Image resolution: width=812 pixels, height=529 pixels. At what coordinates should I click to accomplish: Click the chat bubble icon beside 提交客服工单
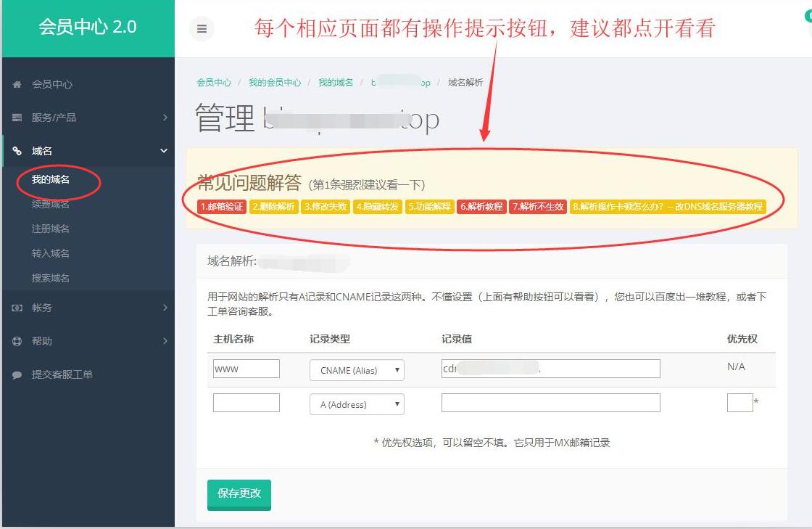(x=17, y=374)
